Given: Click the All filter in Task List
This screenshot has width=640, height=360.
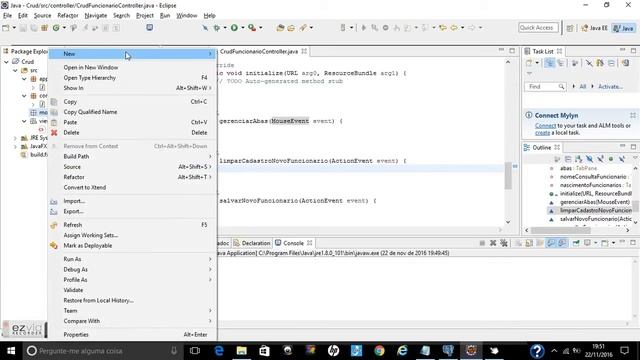Looking at the screenshot, I should click(582, 87).
